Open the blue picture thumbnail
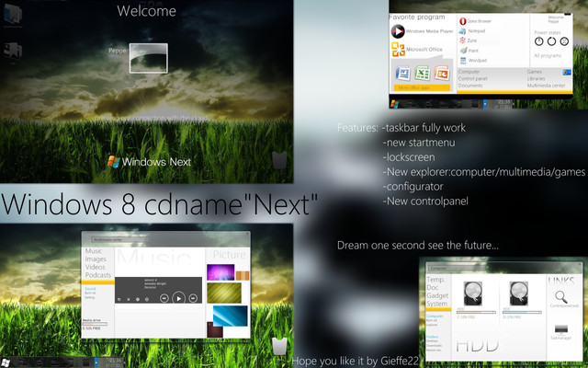 coord(231,316)
